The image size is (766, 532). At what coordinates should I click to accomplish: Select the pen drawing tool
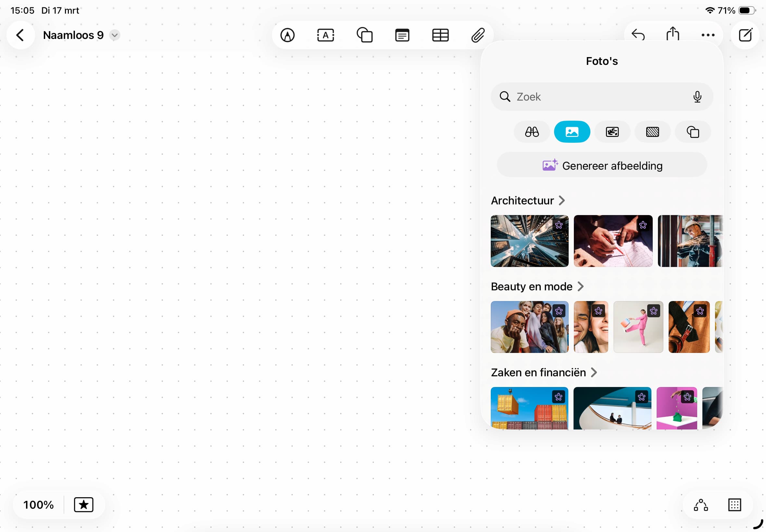pos(287,35)
